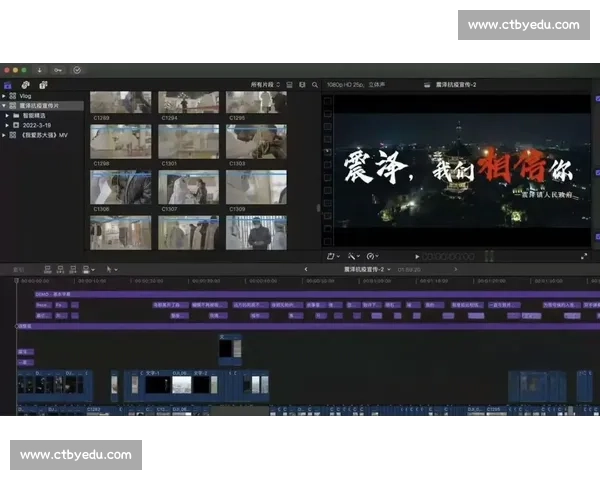This screenshot has height=480, width=600.
Task: Click the timeline playhead at 00:00:00:00
Action: 16,281
